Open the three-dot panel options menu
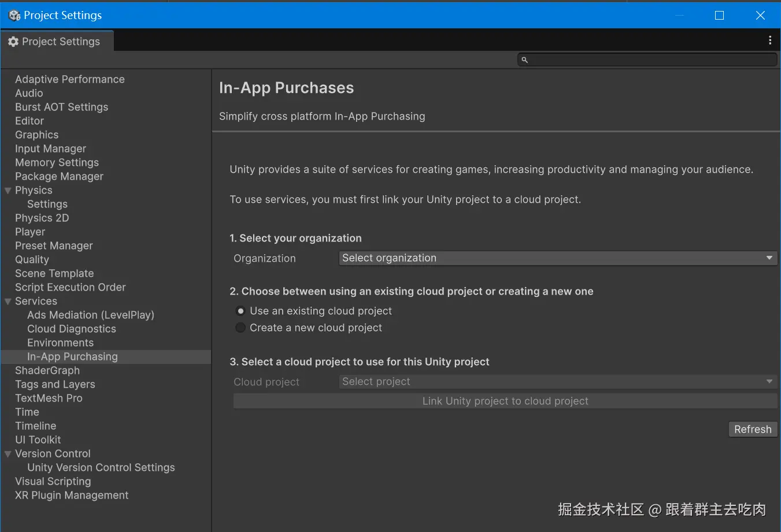This screenshot has width=781, height=532. click(x=769, y=40)
